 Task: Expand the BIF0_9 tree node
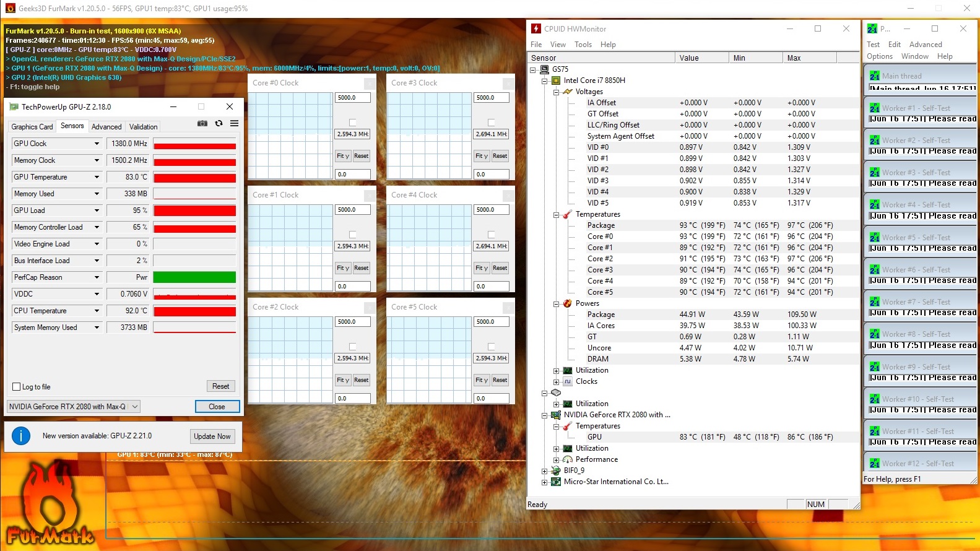(x=544, y=471)
